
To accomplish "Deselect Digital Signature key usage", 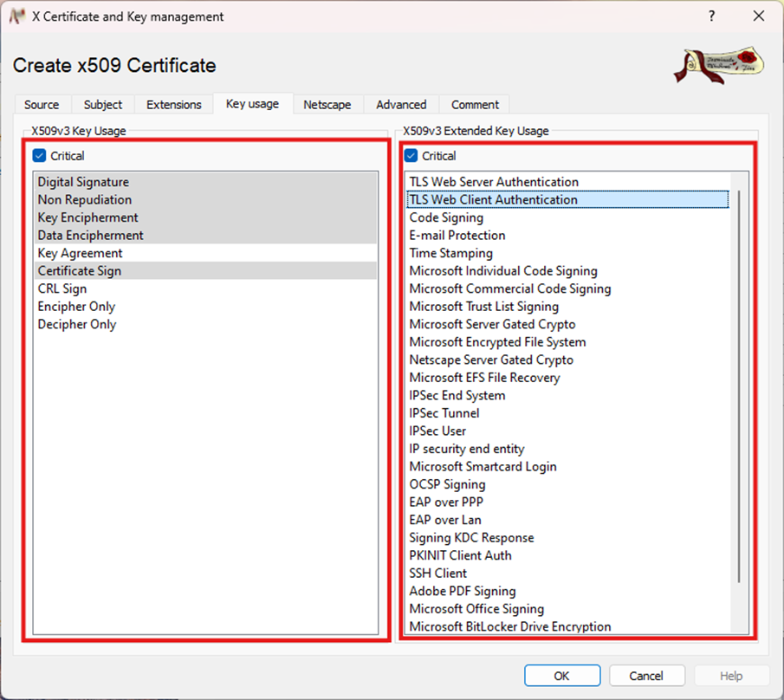I will pos(83,182).
